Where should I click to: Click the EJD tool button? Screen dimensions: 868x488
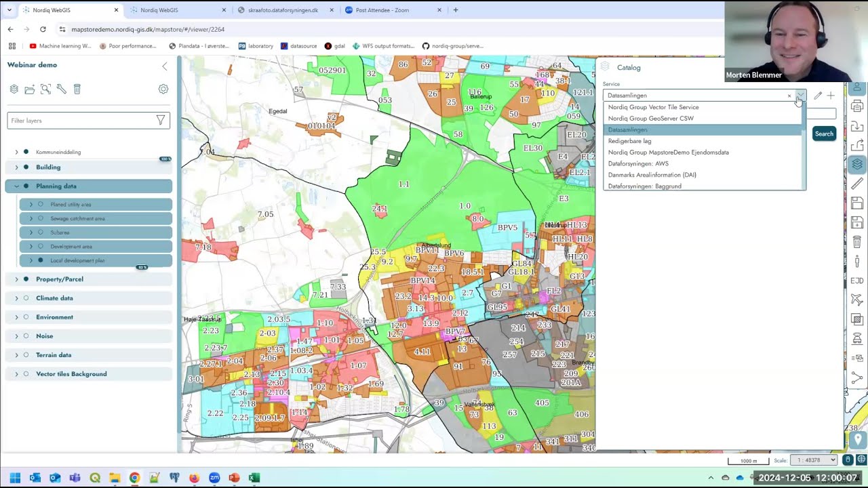point(857,281)
